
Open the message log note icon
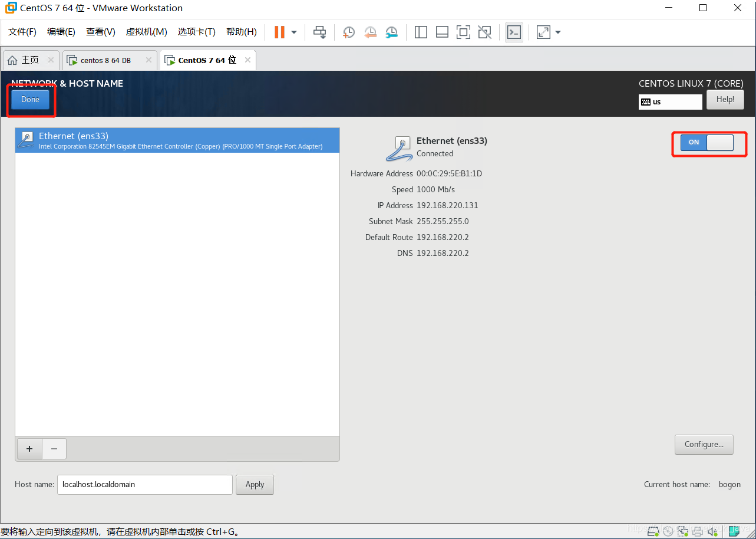coord(734,531)
